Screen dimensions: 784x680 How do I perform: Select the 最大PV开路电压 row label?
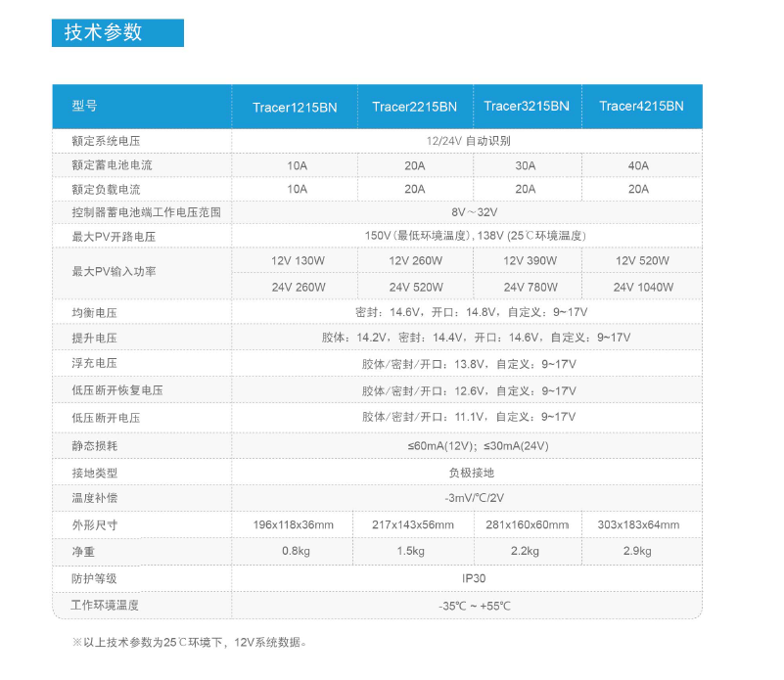pyautogui.click(x=114, y=237)
